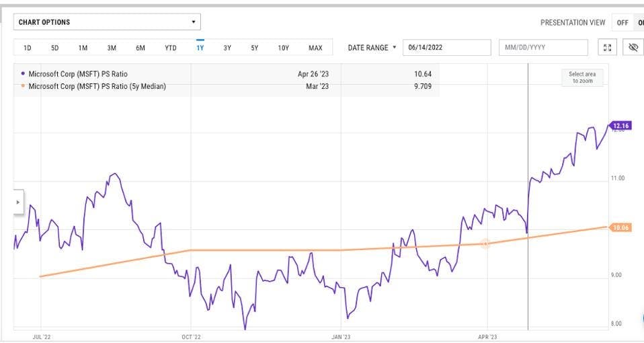Click the 8.00 y-axis label
The width and height of the screenshot is (644, 343).
[x=616, y=323]
